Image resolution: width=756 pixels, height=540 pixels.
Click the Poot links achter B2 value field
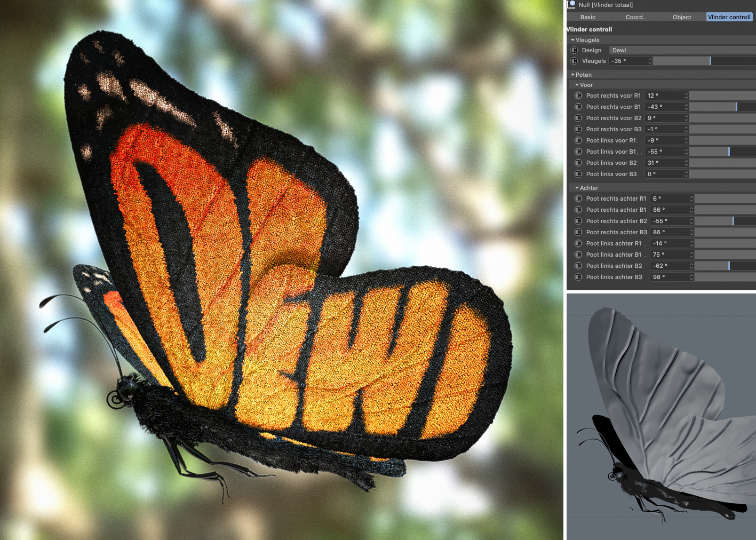[x=669, y=266]
